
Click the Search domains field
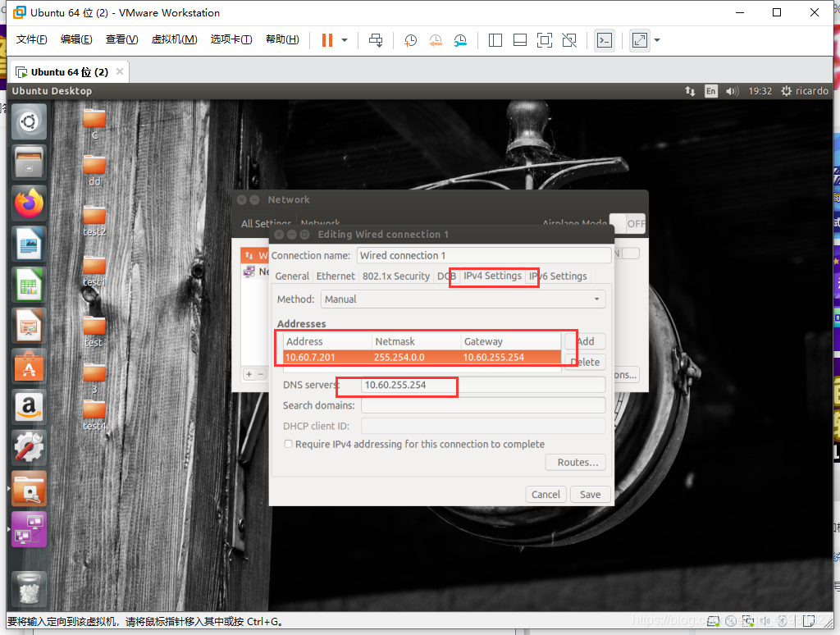click(483, 405)
